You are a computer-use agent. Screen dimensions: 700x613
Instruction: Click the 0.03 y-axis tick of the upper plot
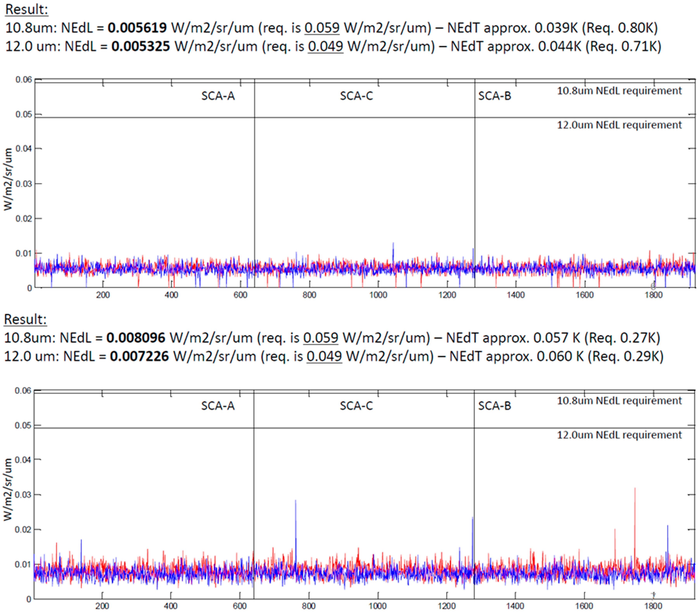pyautogui.click(x=24, y=184)
